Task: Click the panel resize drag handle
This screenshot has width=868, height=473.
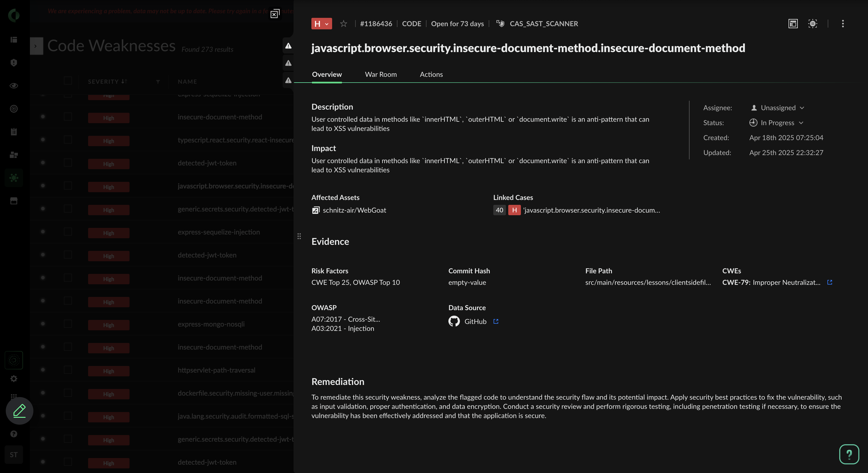Action: coord(299,236)
